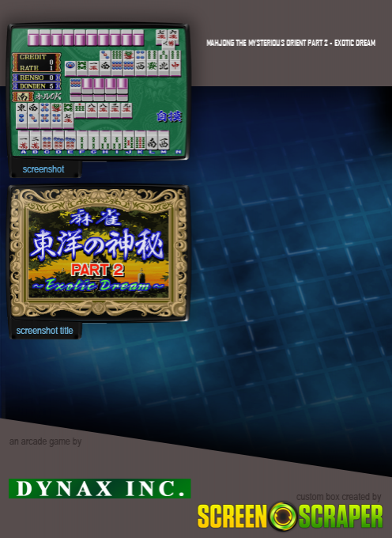Click the オールOK text
The width and height of the screenshot is (392, 538).
tap(48, 97)
